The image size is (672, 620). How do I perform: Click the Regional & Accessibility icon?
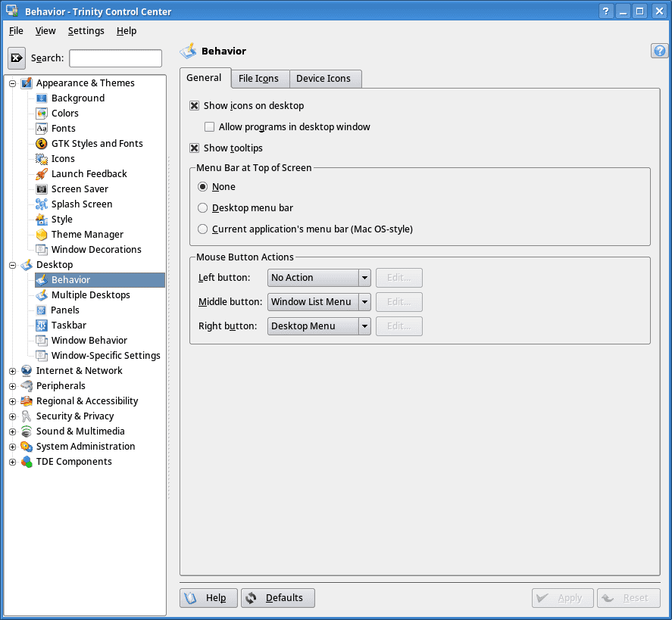pos(27,401)
